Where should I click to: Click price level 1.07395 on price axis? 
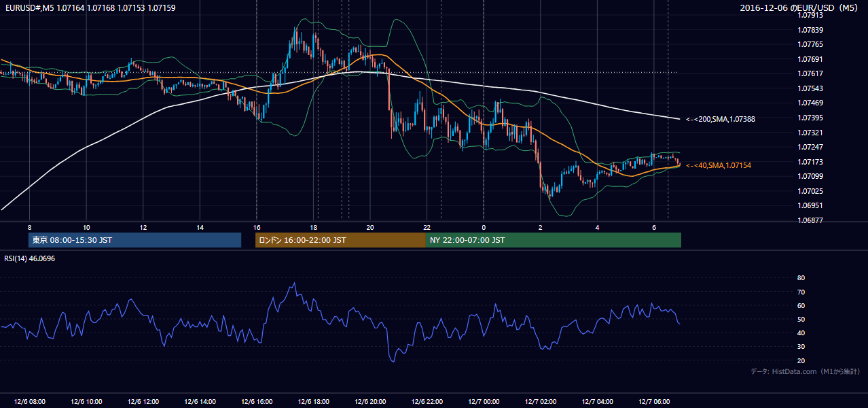point(811,118)
